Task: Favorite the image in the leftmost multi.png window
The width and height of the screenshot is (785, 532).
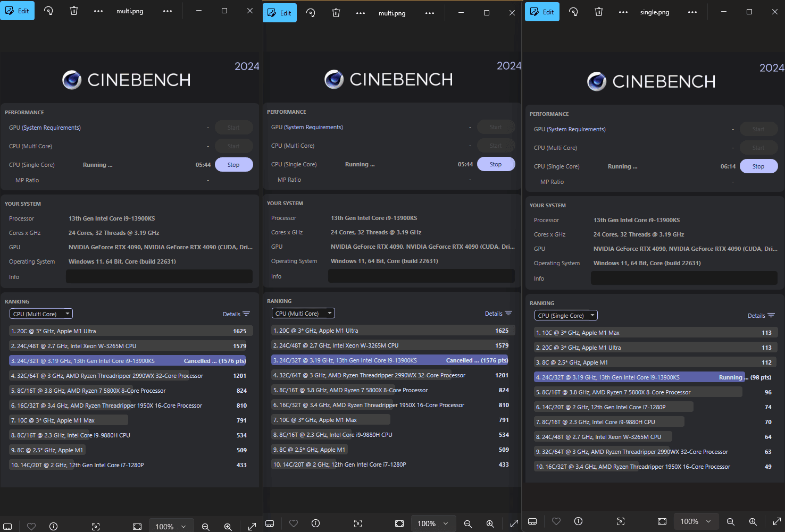Action: [x=31, y=526]
